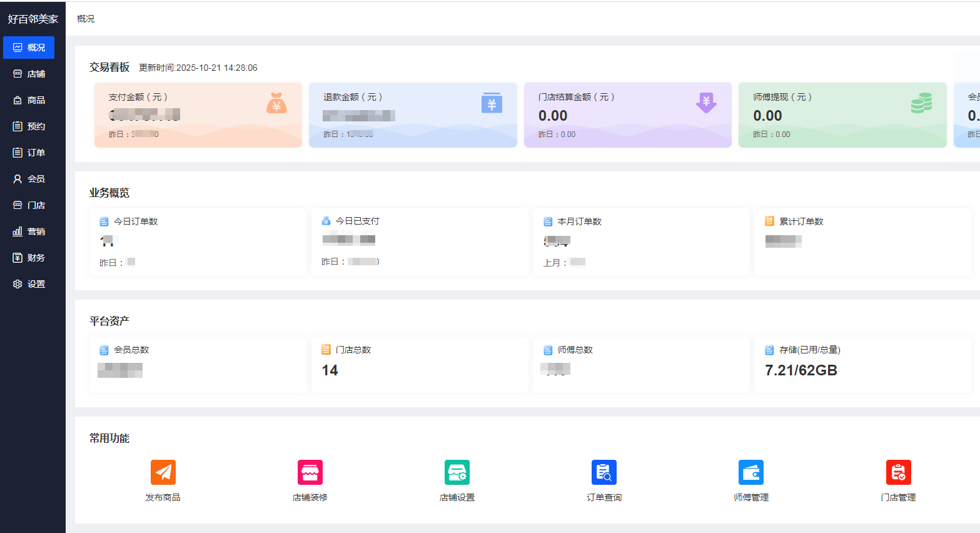Open 设置 gear menu in sidebar
This screenshot has height=533, width=980.
[29, 284]
